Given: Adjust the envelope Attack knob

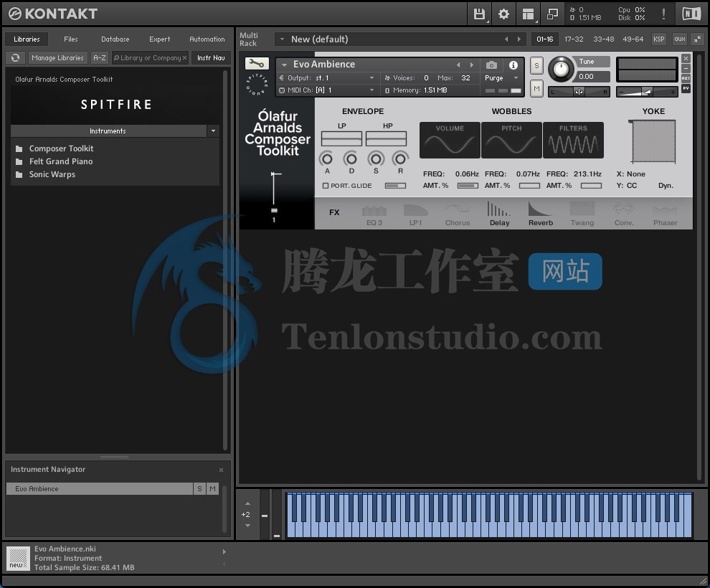Looking at the screenshot, I should [326, 158].
